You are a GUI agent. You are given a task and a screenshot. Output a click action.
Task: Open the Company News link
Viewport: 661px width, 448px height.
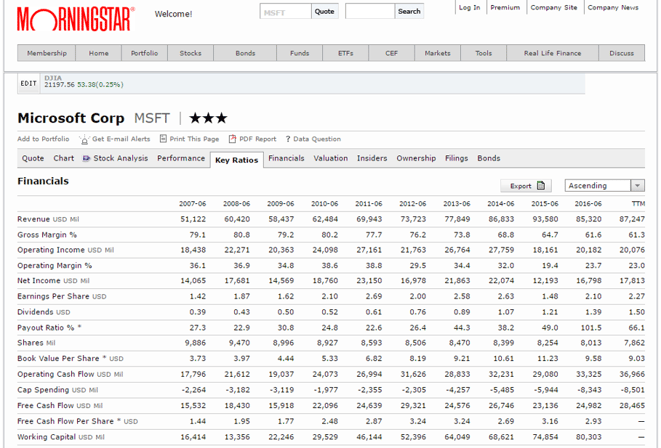point(613,8)
